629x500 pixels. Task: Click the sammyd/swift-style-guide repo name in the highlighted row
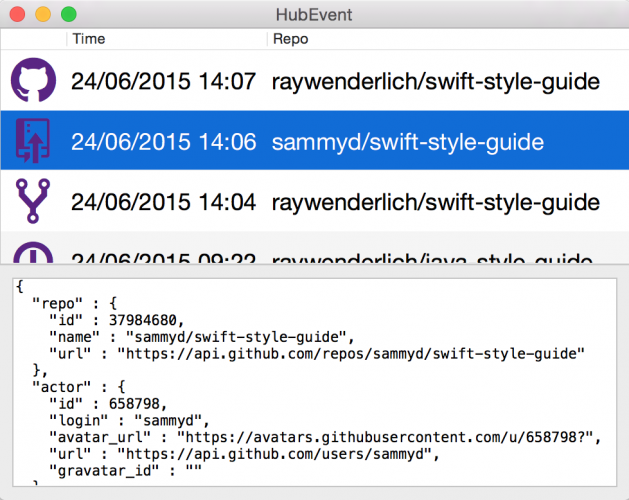[408, 142]
